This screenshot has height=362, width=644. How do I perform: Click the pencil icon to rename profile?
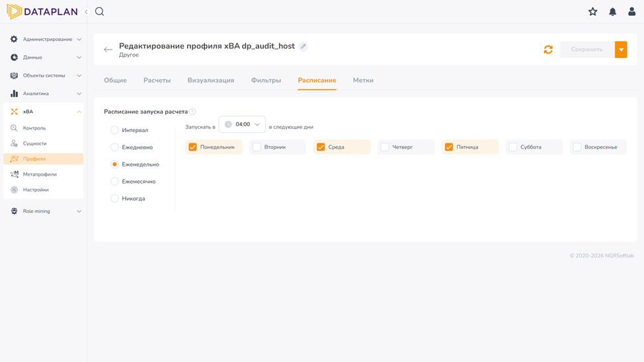303,46
